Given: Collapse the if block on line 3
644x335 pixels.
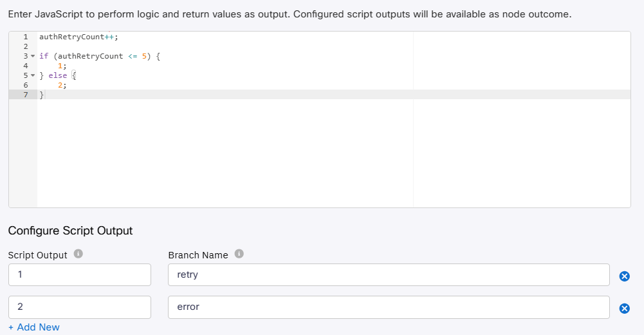Looking at the screenshot, I should (x=33, y=57).
